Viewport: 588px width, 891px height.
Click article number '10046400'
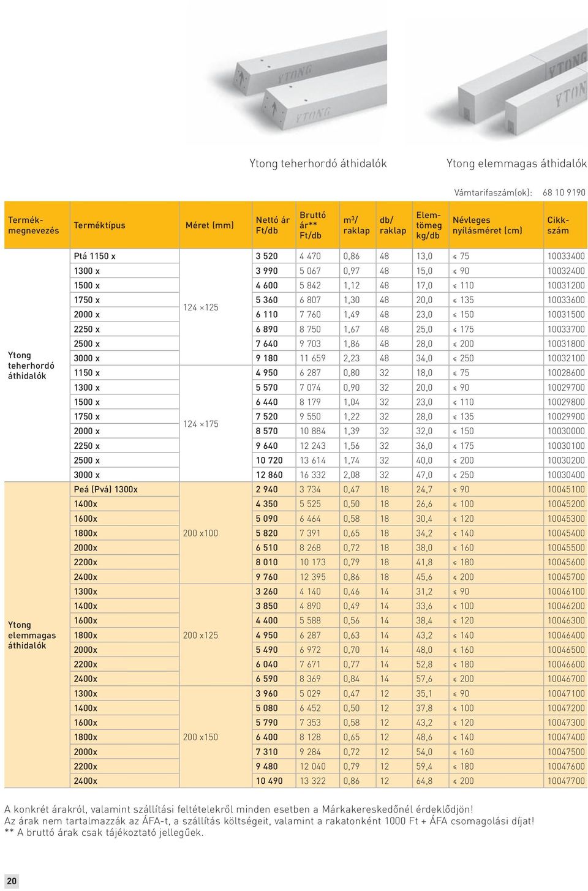(566, 635)
